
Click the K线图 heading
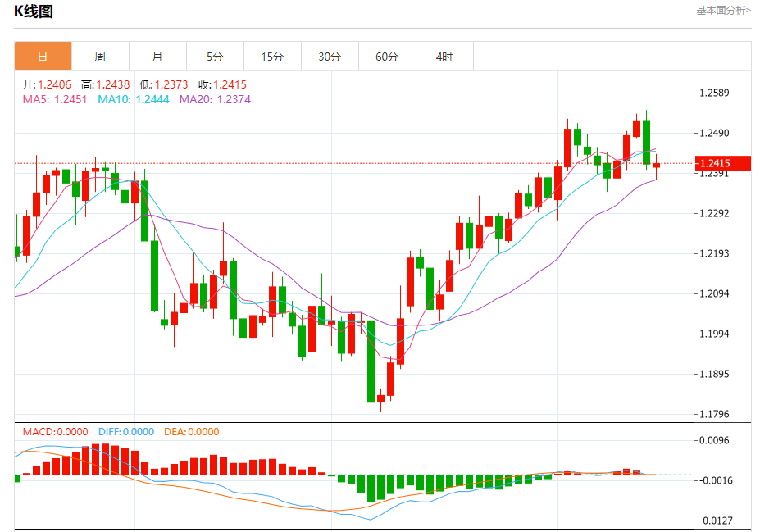tap(33, 11)
